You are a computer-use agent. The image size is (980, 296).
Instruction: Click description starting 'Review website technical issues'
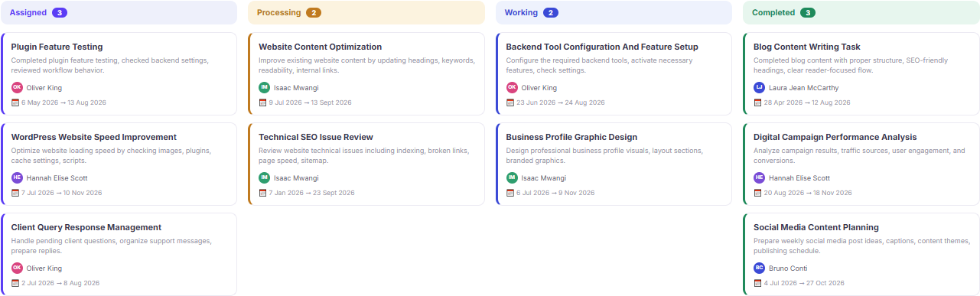(364, 155)
